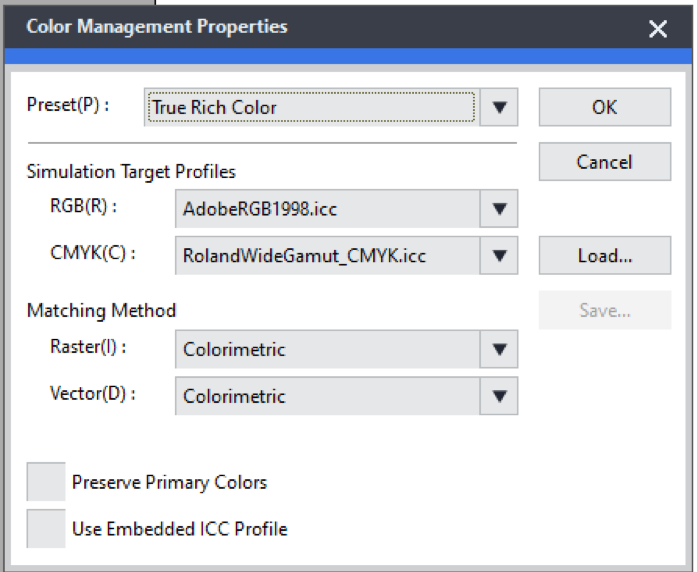Click the Load... button
Viewport: 697px width, 572px height.
tap(604, 255)
